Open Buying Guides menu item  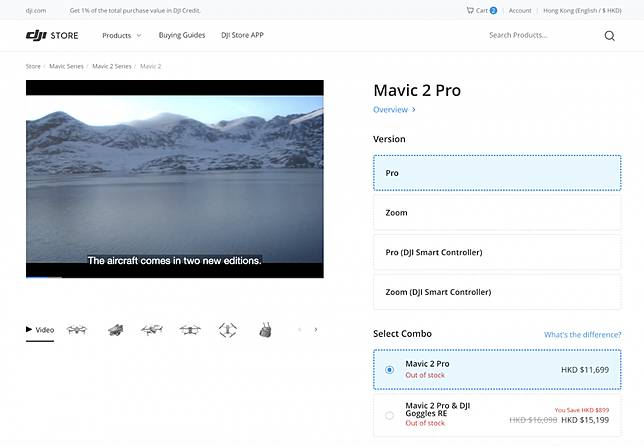click(x=181, y=35)
